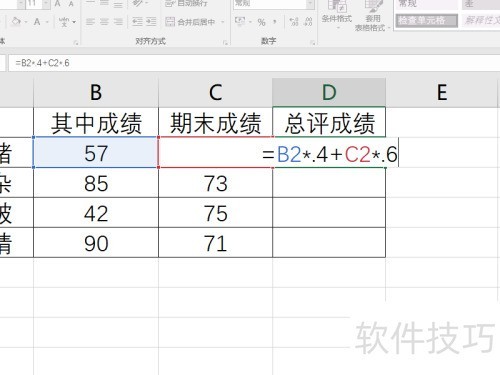Select cell B2 containing 57
The width and height of the screenshot is (500, 375).
96,153
